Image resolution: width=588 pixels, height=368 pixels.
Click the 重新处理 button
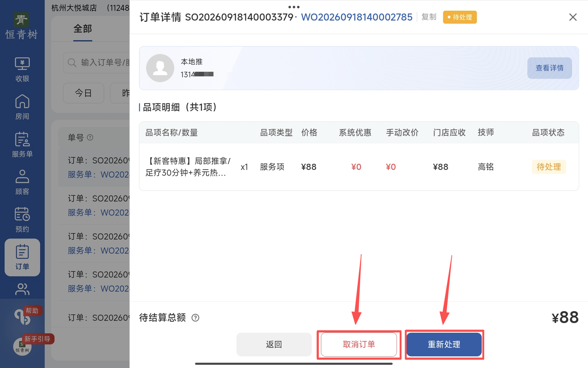(x=444, y=345)
